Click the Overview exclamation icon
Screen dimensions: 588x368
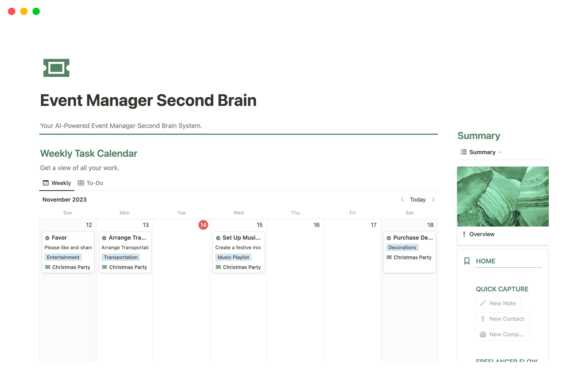coord(464,234)
